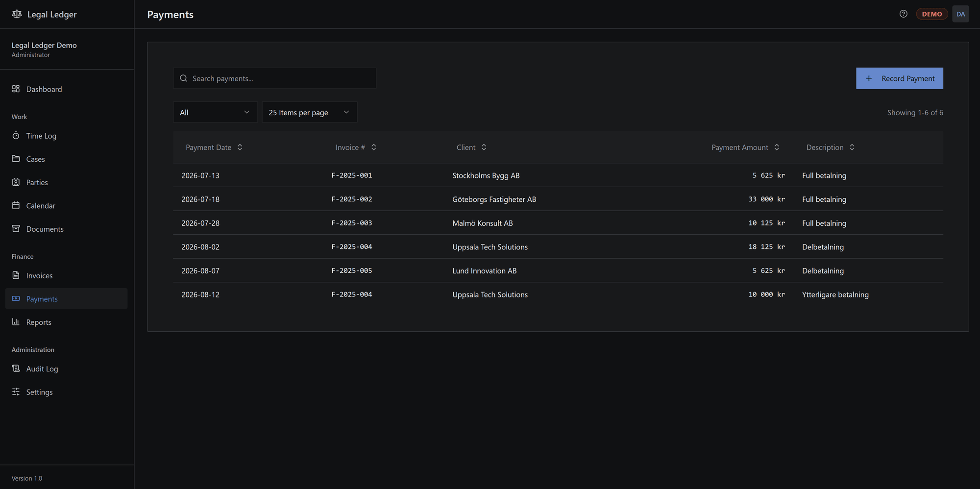Open the Reports page

click(x=67, y=322)
